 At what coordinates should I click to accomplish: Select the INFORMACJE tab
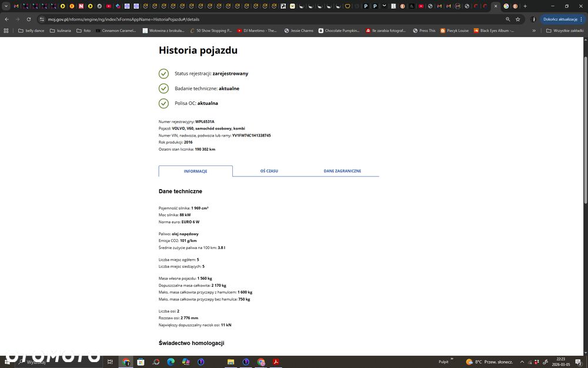click(195, 171)
